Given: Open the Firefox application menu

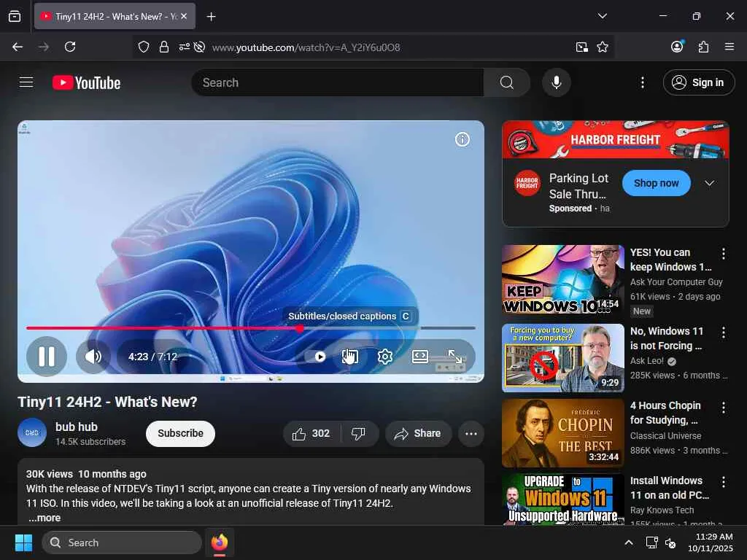Looking at the screenshot, I should (x=729, y=47).
